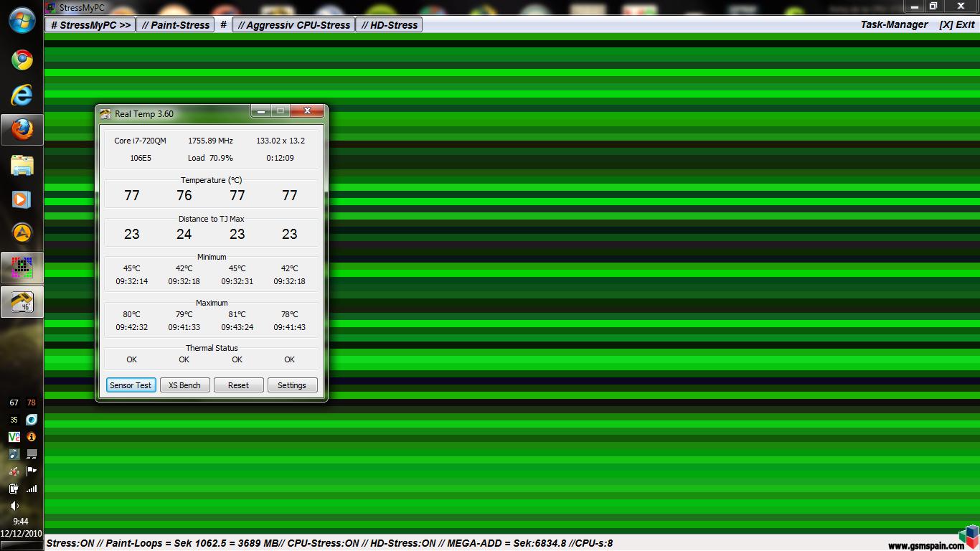The height and width of the screenshot is (551, 980).
Task: Close the Real Temp window
Action: pos(307,111)
